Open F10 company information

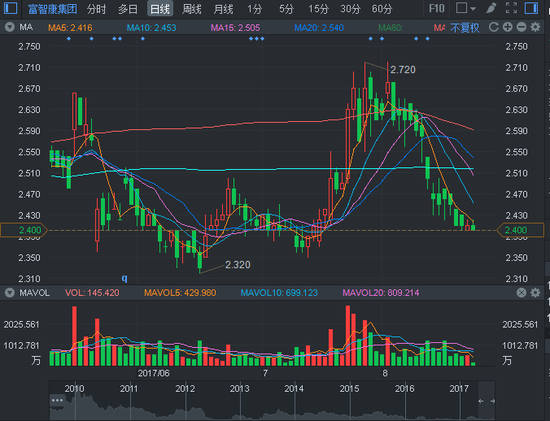tap(437, 8)
